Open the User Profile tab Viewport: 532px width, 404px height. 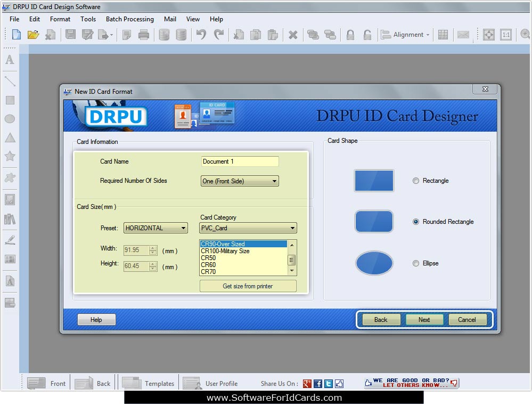click(210, 384)
